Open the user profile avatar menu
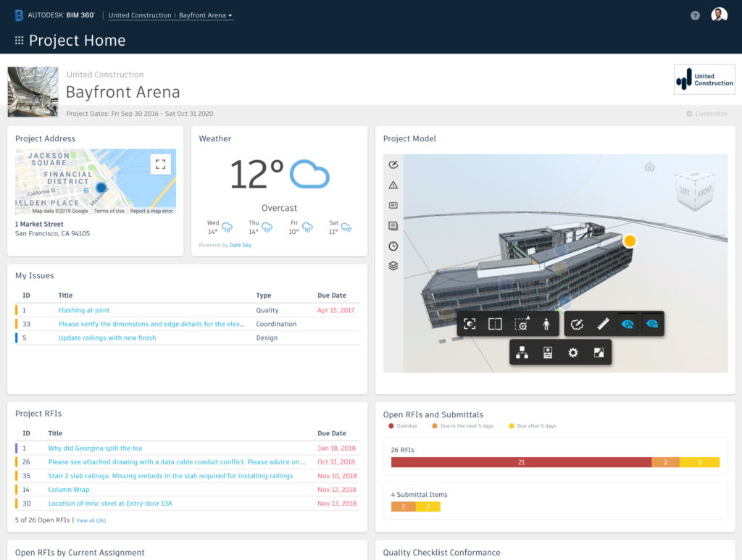This screenshot has width=742, height=560. [x=719, y=14]
